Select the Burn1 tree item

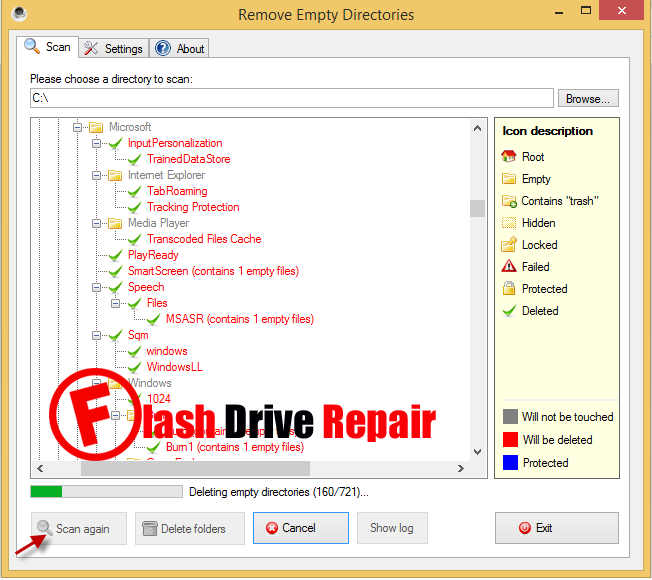point(235,447)
